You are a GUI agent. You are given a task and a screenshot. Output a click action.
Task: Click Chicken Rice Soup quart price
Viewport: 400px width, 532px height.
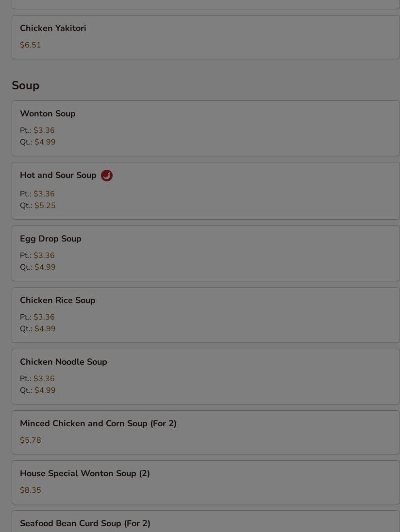coord(45,328)
